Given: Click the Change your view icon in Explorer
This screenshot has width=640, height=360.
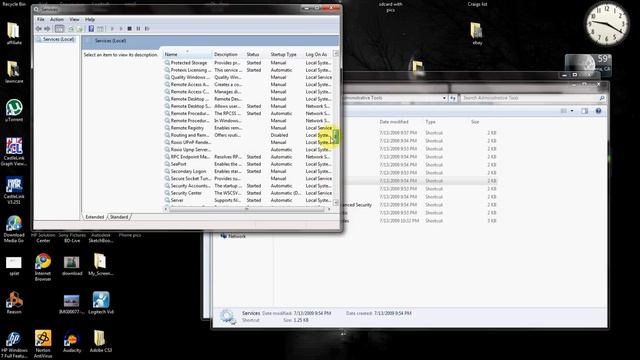Looking at the screenshot, I should coord(564,111).
